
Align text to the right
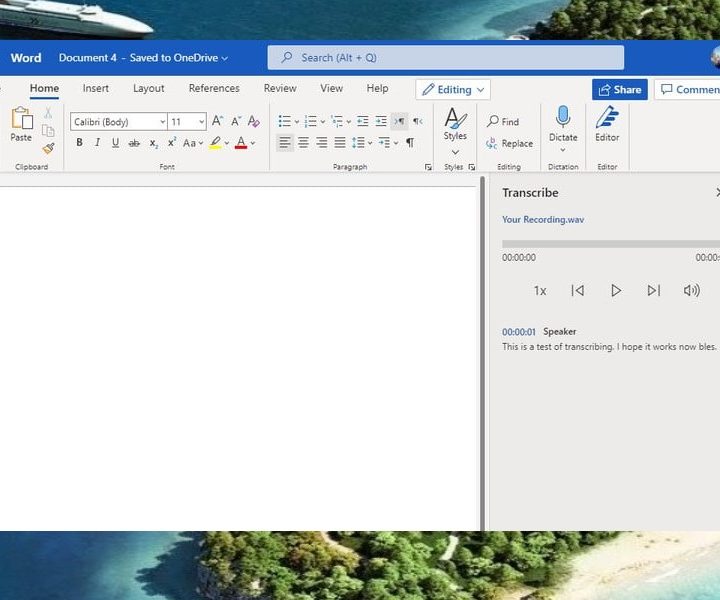[x=321, y=143]
